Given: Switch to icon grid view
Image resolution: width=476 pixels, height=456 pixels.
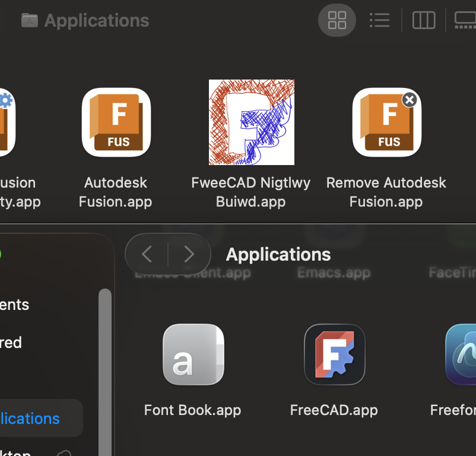Looking at the screenshot, I should point(337,20).
